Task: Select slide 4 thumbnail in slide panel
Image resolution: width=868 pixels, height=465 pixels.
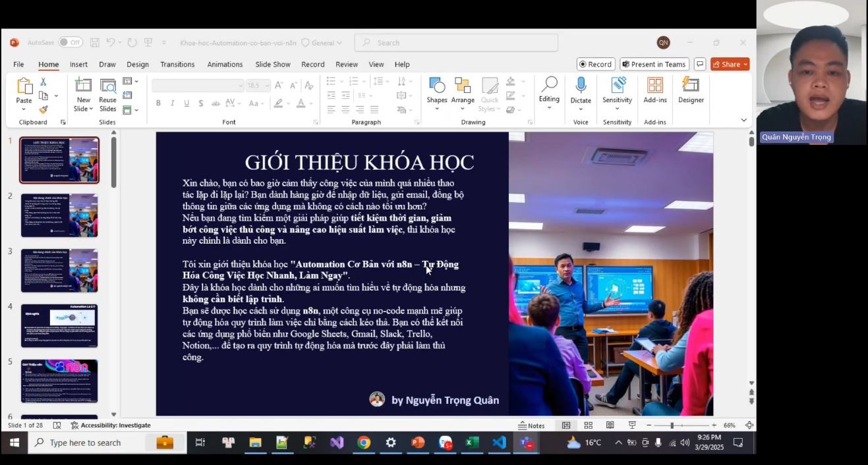Action: pos(59,325)
